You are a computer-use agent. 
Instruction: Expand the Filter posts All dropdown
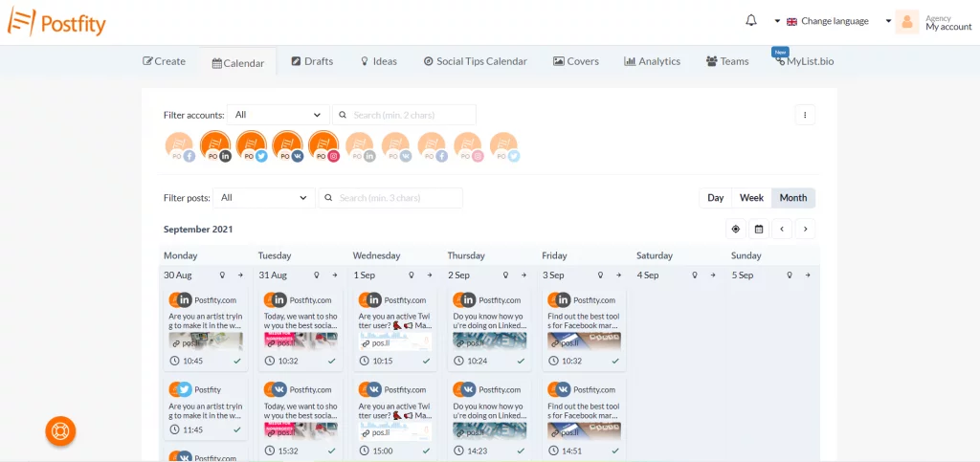pos(264,198)
